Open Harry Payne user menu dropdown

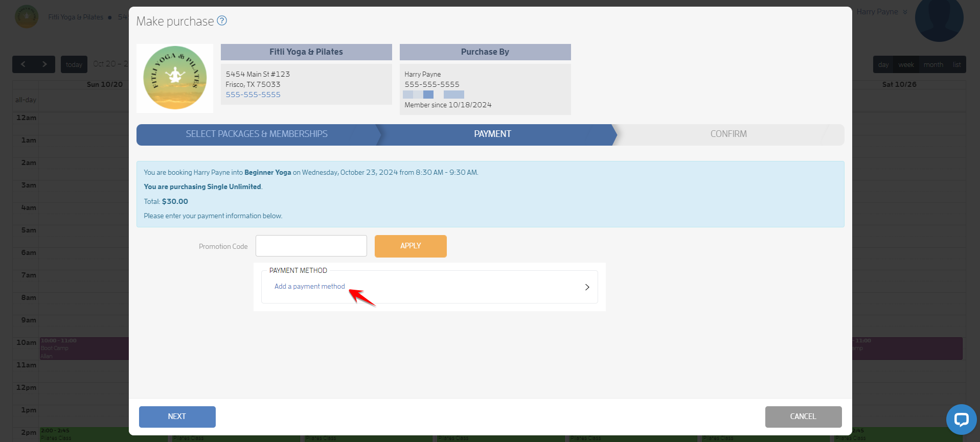882,12
